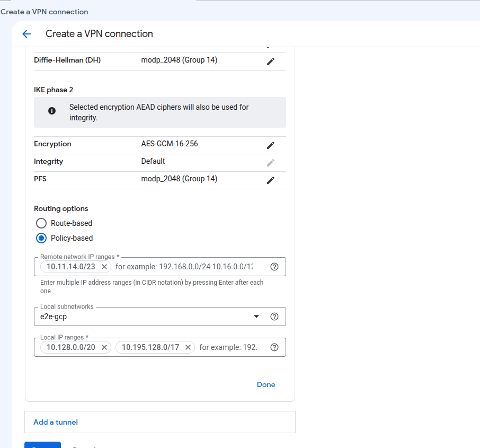
Task: Click the 10.195.128.0/17 chip text
Action: (150, 347)
